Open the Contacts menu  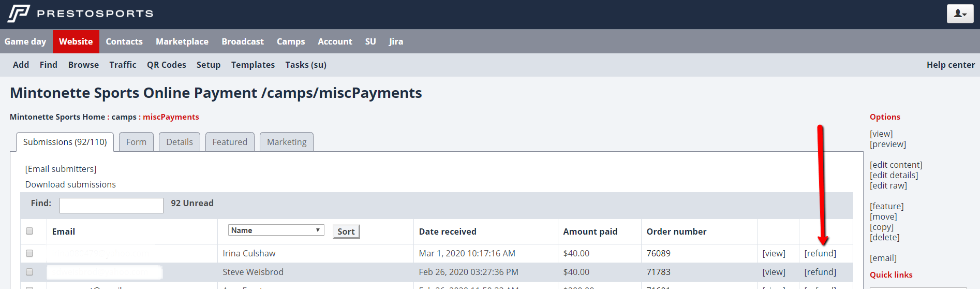(124, 41)
